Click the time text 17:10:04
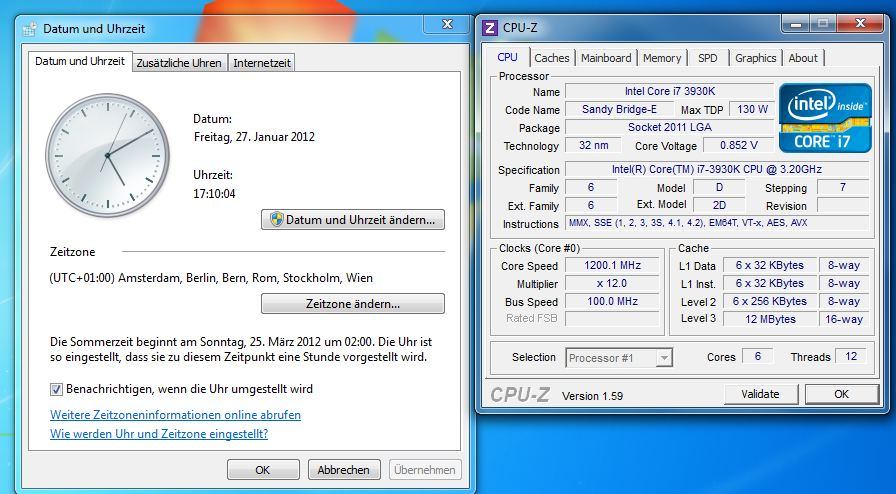 pos(214,194)
